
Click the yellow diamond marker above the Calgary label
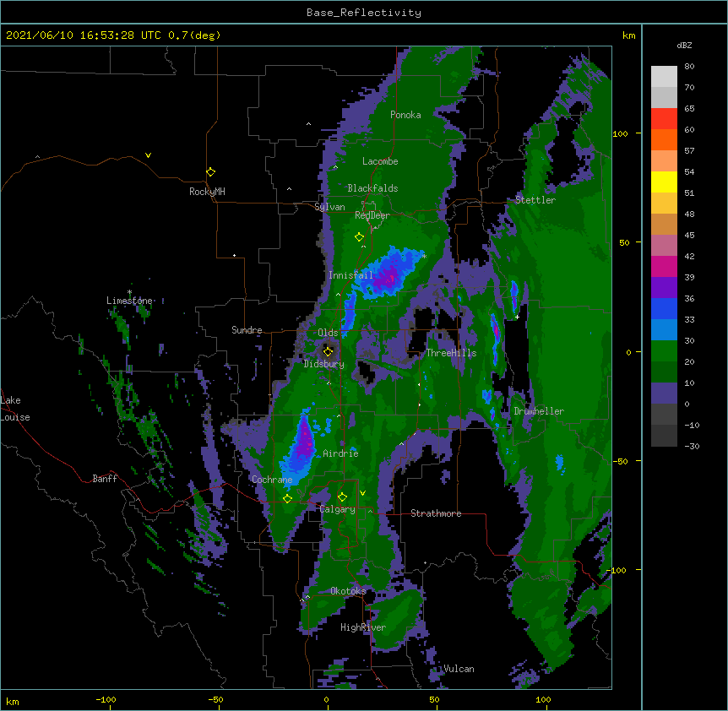tap(342, 497)
